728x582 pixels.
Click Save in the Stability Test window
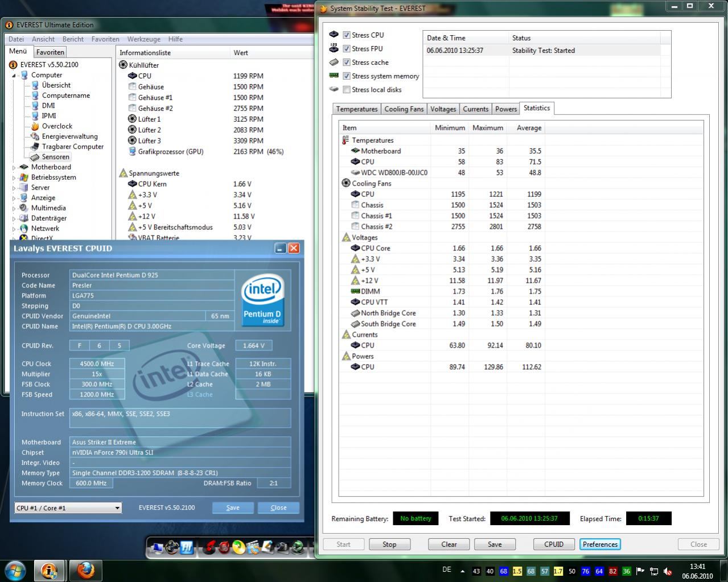pyautogui.click(x=495, y=544)
